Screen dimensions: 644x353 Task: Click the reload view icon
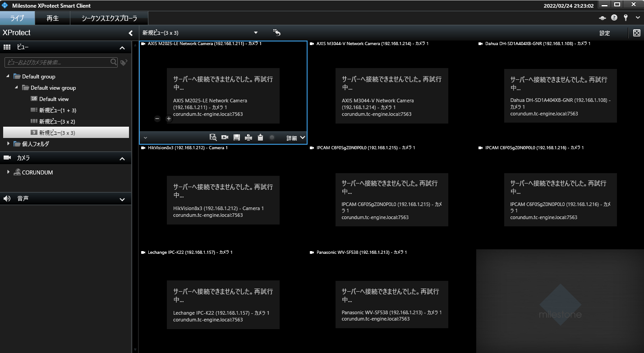(x=277, y=32)
